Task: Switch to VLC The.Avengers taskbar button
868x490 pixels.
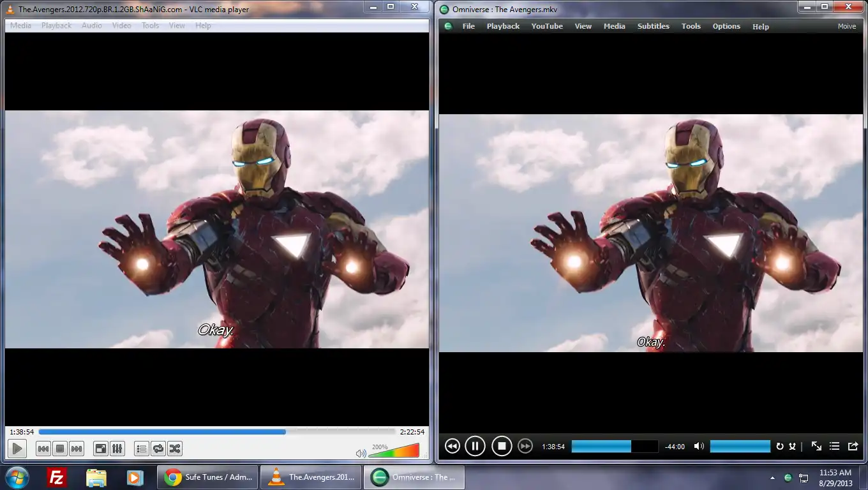Action: [311, 477]
